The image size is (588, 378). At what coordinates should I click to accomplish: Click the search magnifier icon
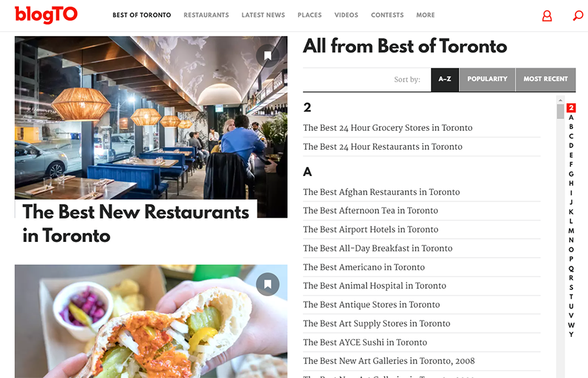pos(578,16)
